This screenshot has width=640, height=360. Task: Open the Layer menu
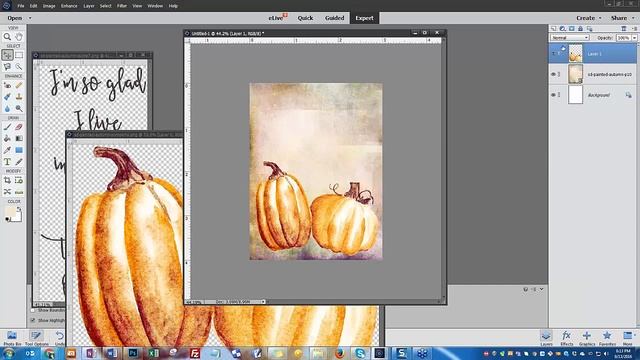(89, 6)
